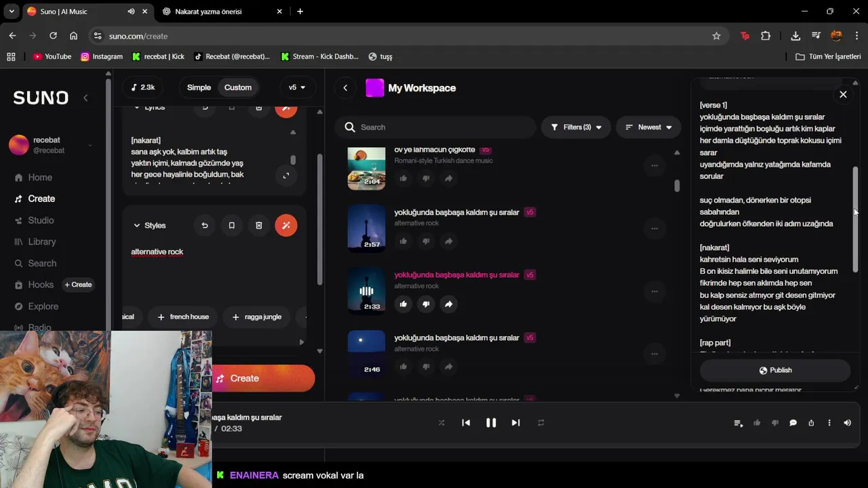Skip to next track in player
868x488 pixels.
point(515,423)
